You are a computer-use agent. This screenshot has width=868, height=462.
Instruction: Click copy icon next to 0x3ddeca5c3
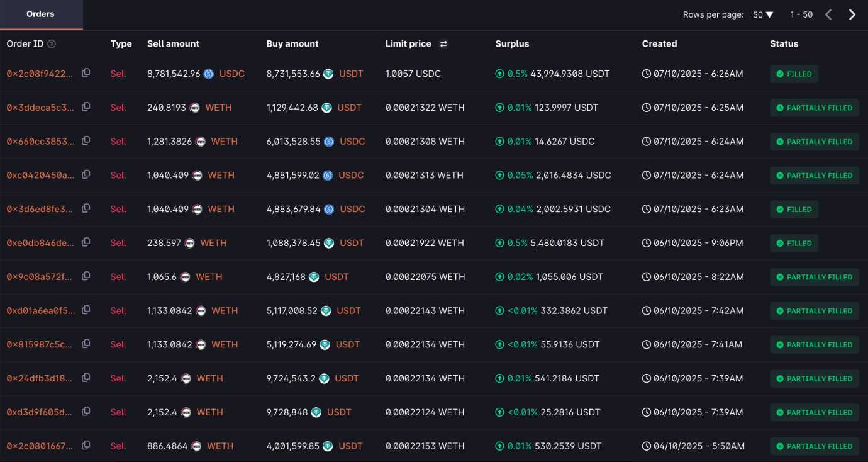pos(86,107)
